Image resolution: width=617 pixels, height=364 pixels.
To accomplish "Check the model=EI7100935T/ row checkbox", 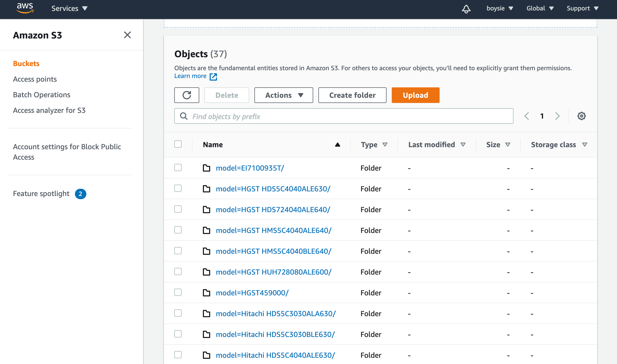I will 178,167.
